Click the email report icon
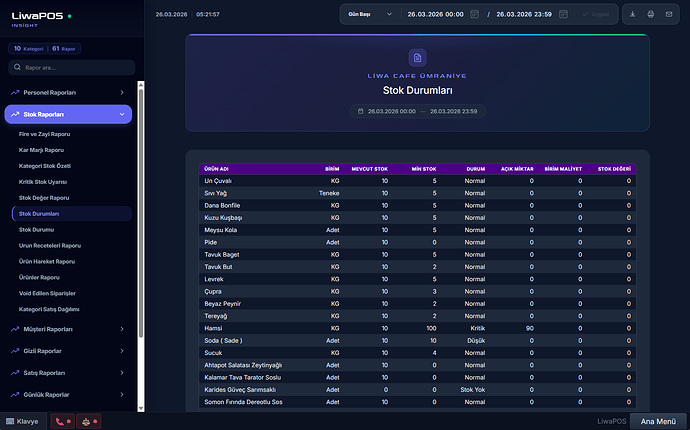Viewport: 690px width, 430px height. tap(670, 15)
